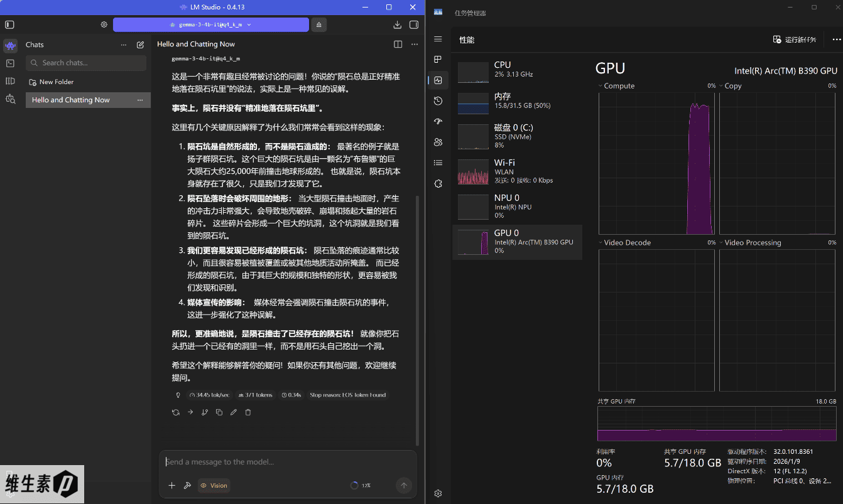The width and height of the screenshot is (843, 504).
Task: Create a new chat with edit icon
Action: coord(140,45)
